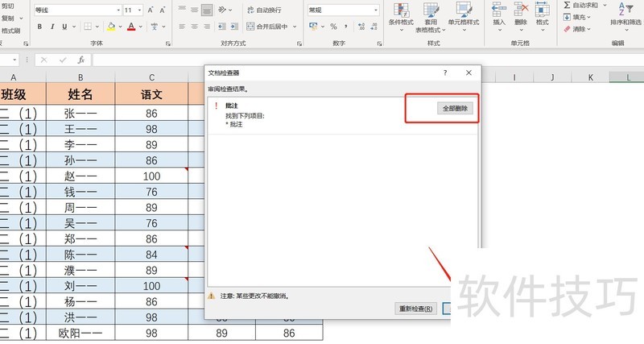The image size is (644, 344).
Task: Open the alignment group dialog launcher
Action: click(299, 44)
